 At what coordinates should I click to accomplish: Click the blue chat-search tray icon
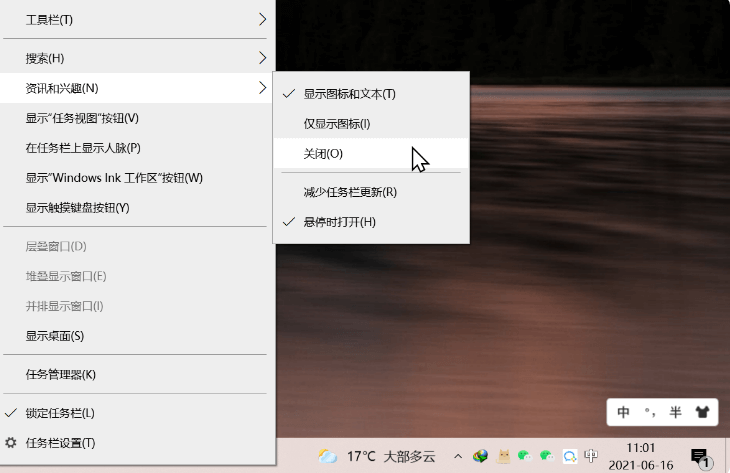(569, 456)
